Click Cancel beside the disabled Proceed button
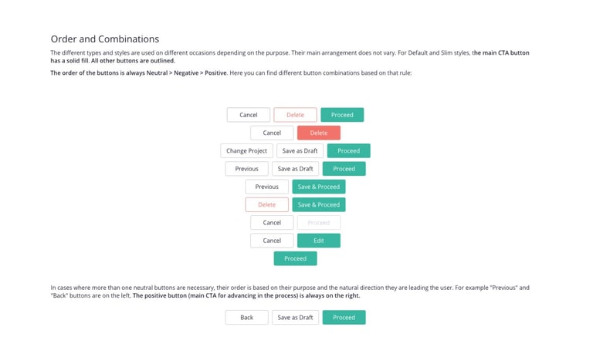The image size is (593, 364). pos(272,222)
